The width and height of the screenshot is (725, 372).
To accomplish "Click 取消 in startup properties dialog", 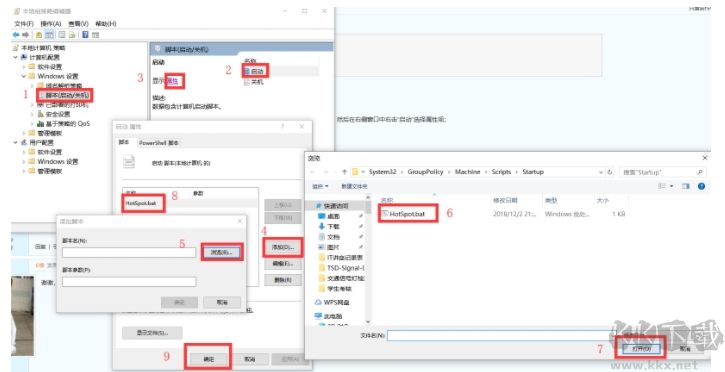I will pos(250,359).
